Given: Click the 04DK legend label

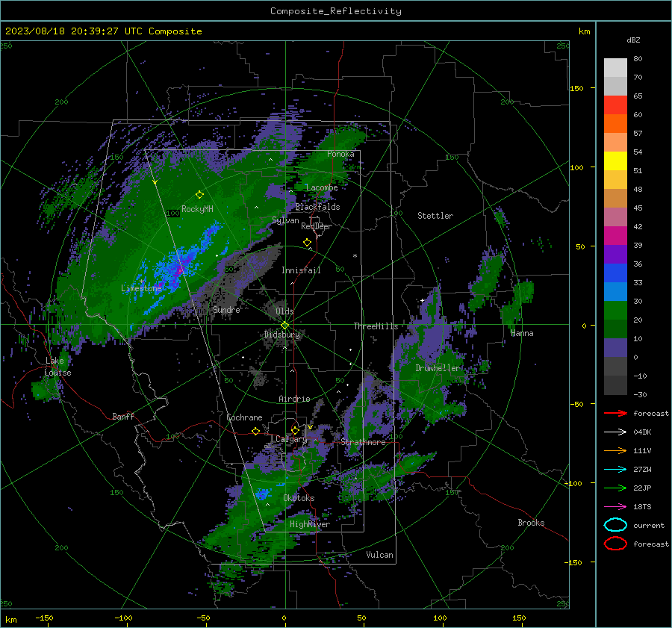Looking at the screenshot, I should point(642,432).
